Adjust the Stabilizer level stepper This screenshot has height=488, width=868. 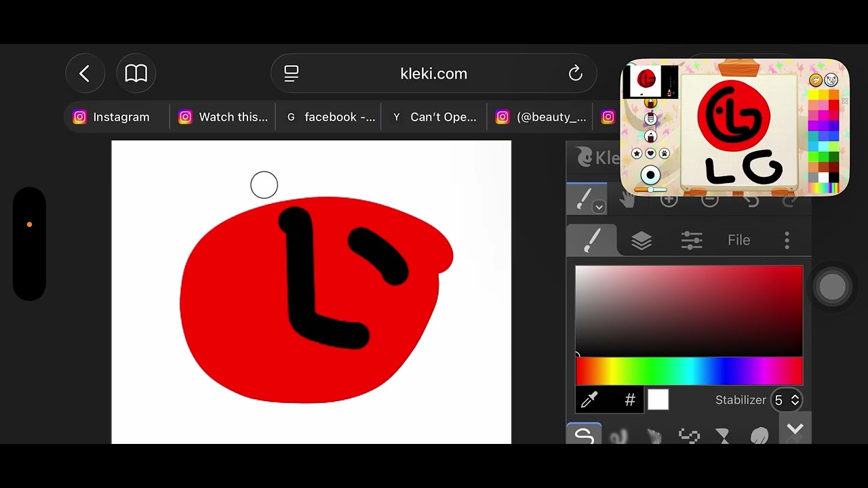tap(787, 400)
